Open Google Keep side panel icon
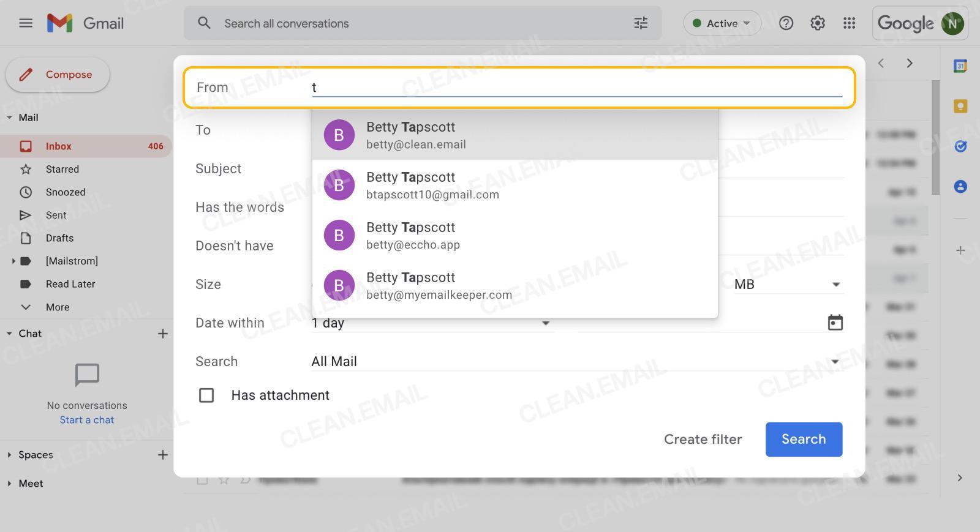 (x=960, y=106)
